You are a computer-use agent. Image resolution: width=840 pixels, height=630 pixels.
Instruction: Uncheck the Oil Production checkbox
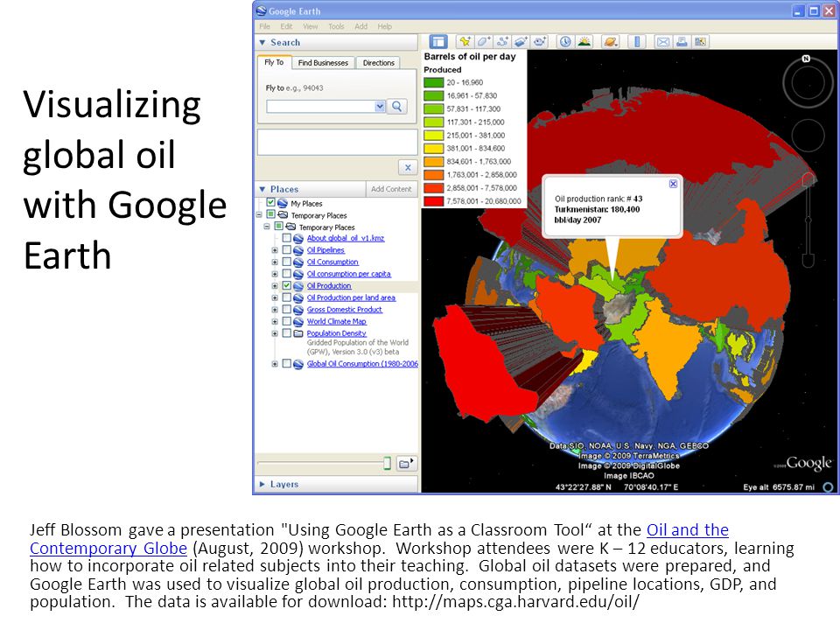click(x=287, y=285)
